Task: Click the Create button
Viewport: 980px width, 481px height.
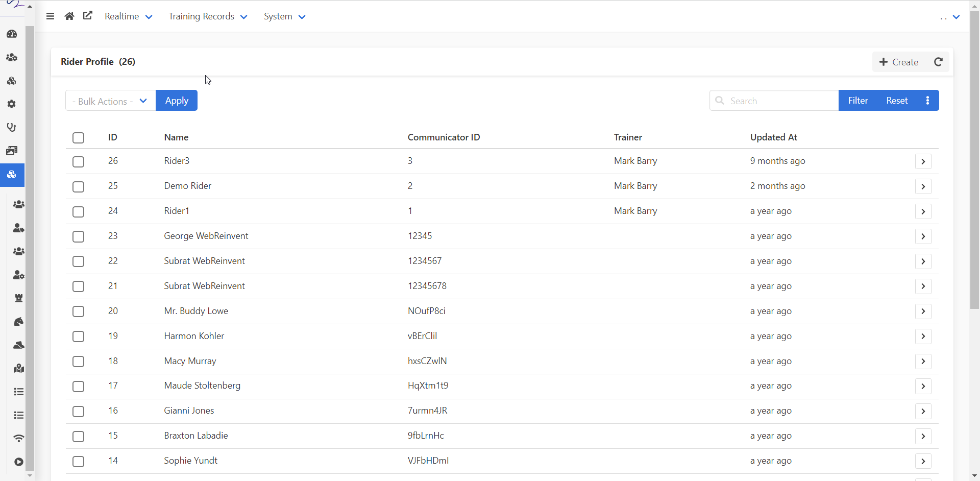Action: pyautogui.click(x=899, y=61)
